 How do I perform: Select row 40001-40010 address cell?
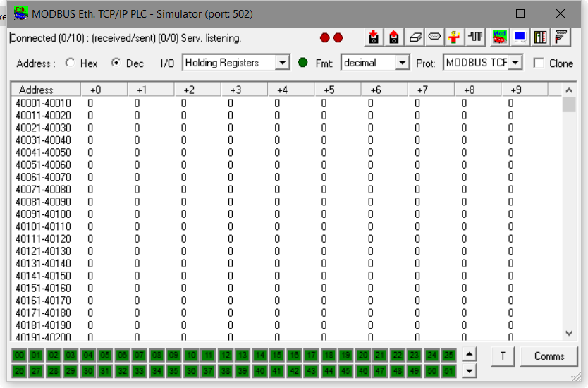click(x=43, y=103)
